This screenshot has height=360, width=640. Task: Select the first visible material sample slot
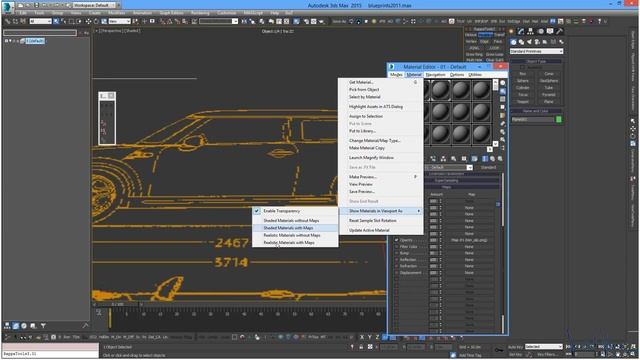[441, 90]
